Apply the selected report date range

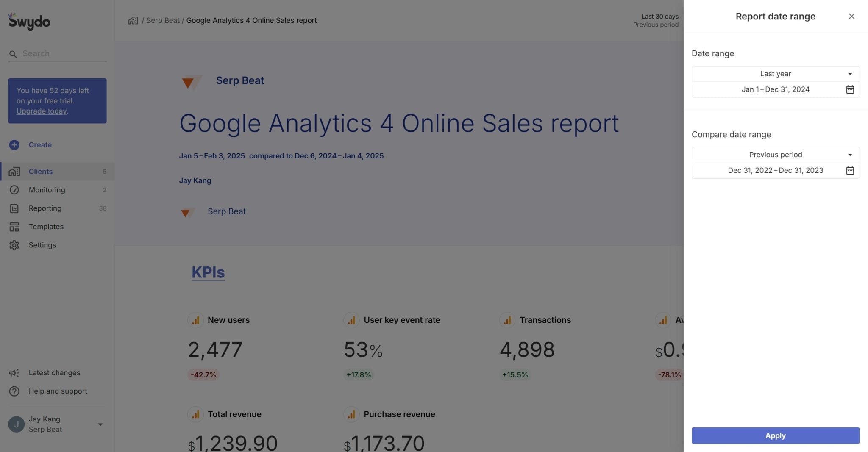coord(775,435)
